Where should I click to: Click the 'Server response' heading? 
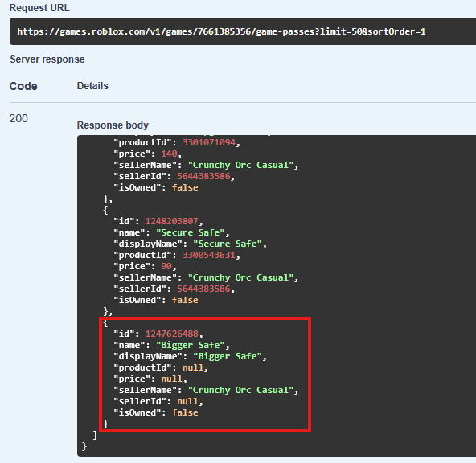click(x=47, y=59)
